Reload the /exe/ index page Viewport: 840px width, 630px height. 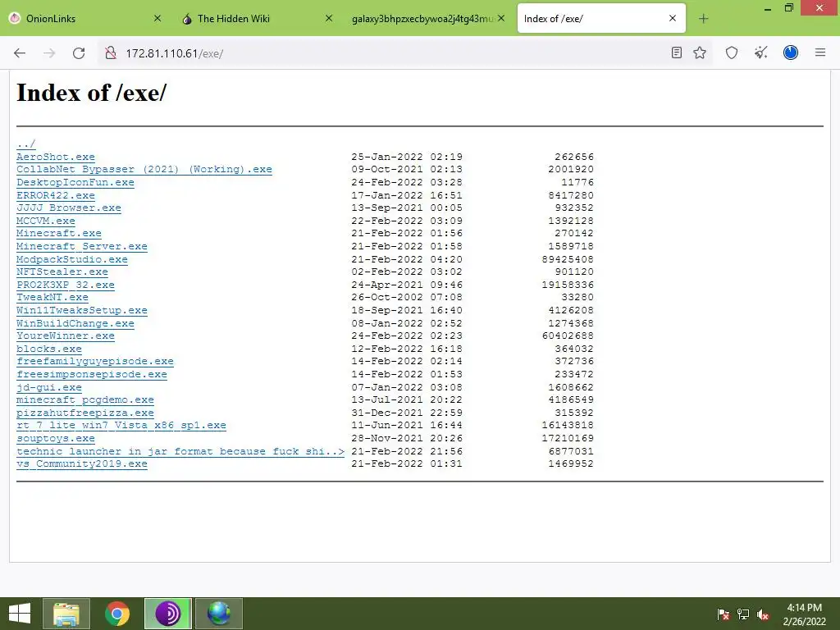click(79, 53)
